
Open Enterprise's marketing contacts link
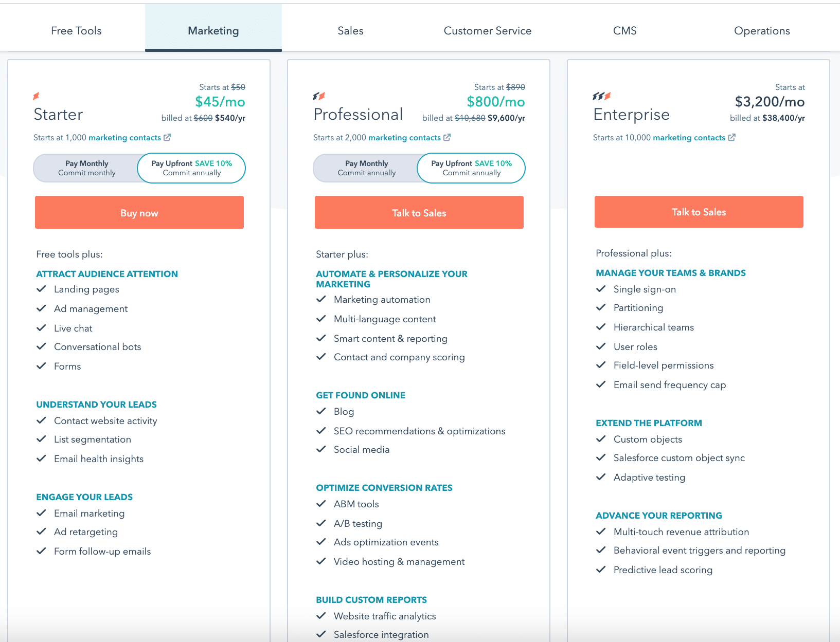[688, 137]
